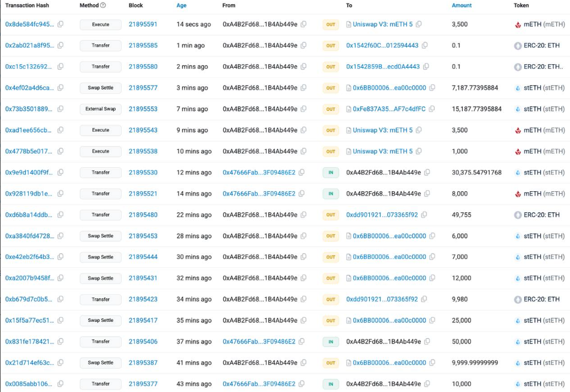Open block 21895444

coord(143,257)
